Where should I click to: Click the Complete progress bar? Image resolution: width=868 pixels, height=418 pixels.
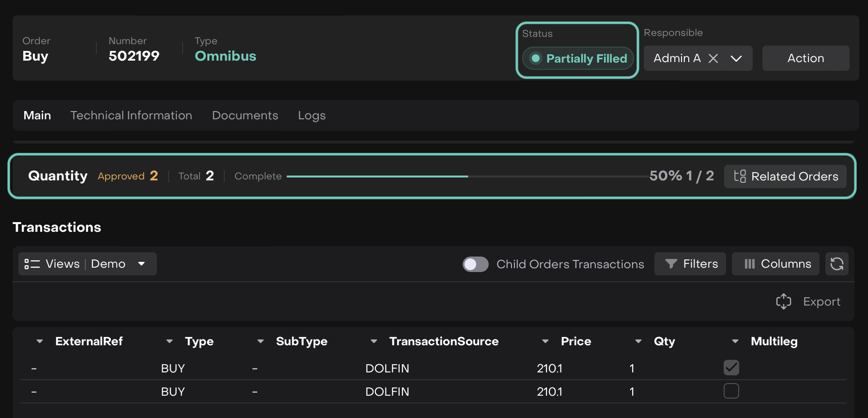click(x=467, y=177)
